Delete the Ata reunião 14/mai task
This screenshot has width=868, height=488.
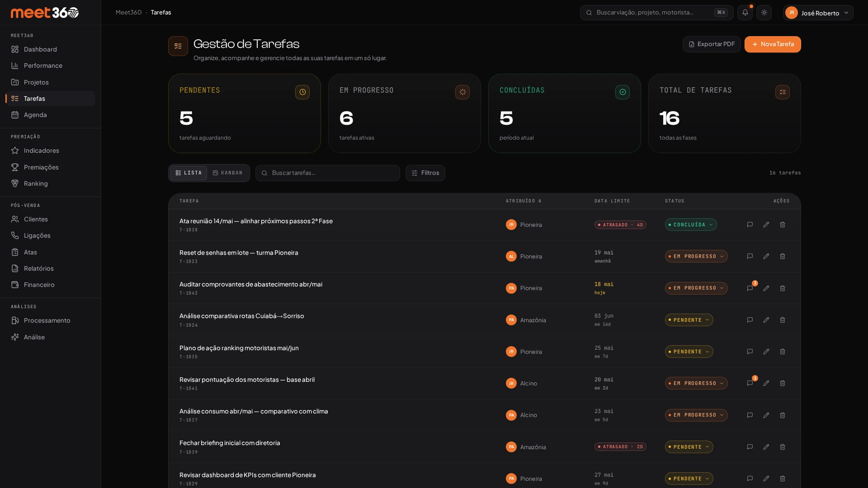(x=783, y=225)
